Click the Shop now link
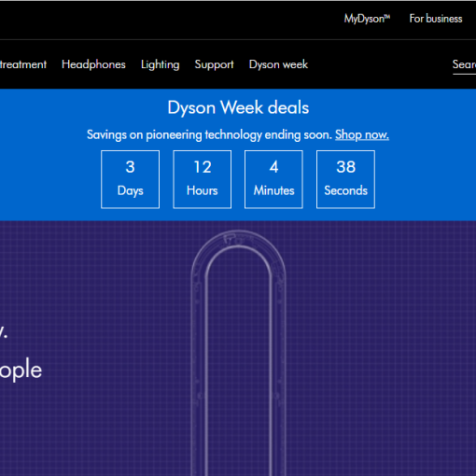 pyautogui.click(x=362, y=134)
